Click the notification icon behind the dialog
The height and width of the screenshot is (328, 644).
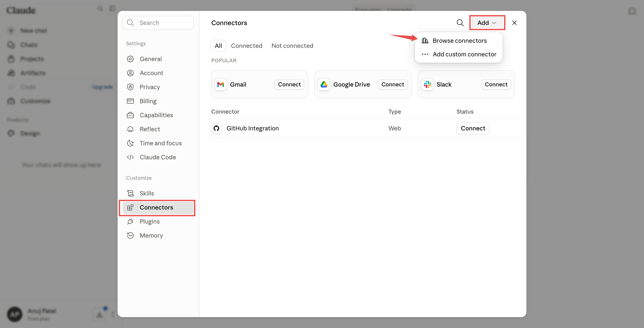[632, 11]
